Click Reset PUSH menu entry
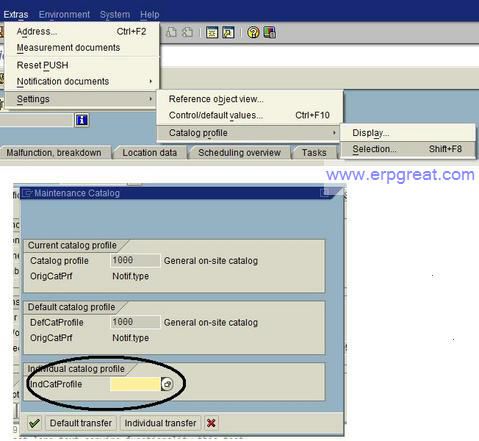The image size is (479, 441). 82,65
